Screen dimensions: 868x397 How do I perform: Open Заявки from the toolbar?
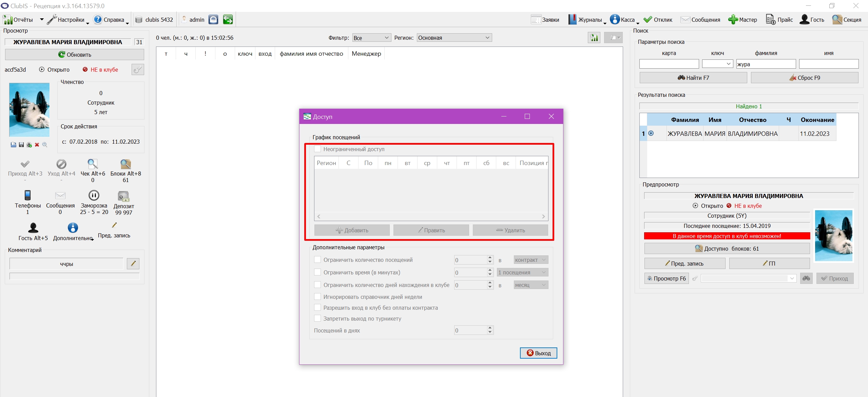[x=545, y=20]
